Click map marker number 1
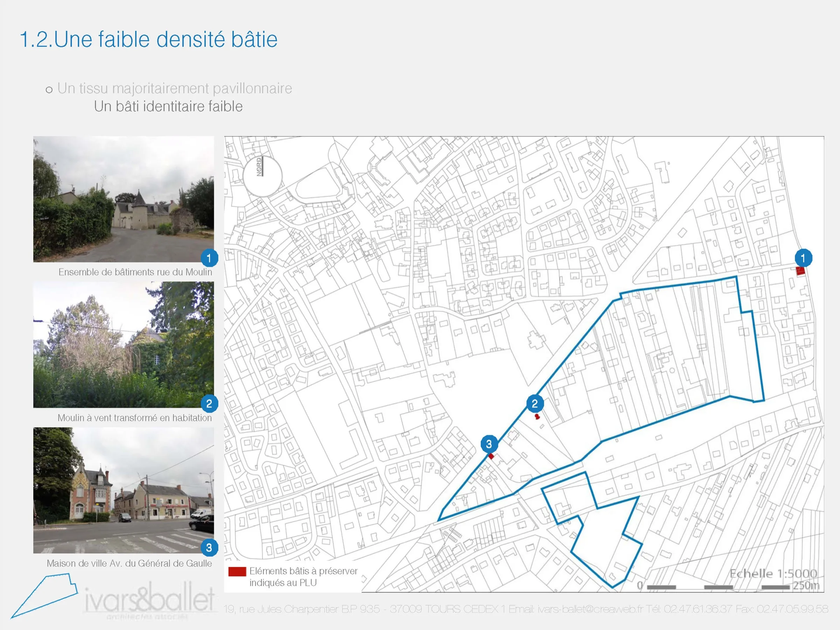Image resolution: width=840 pixels, height=630 pixels. coord(803,258)
